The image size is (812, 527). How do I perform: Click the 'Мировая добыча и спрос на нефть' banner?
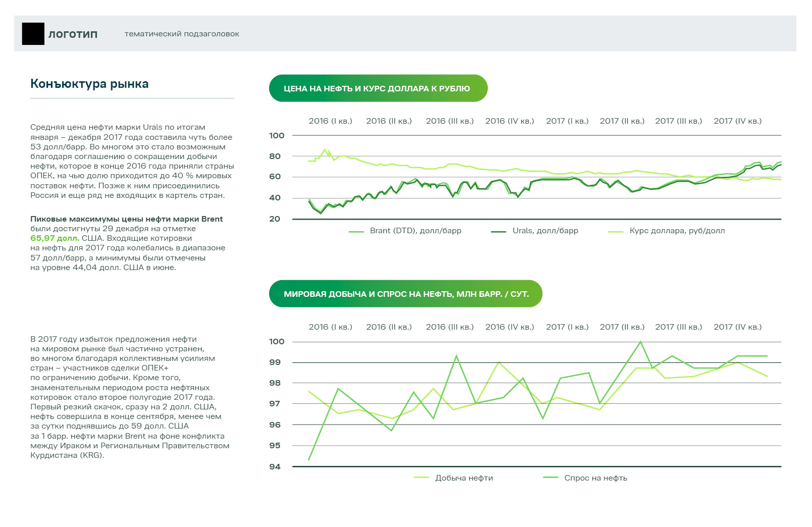[405, 294]
